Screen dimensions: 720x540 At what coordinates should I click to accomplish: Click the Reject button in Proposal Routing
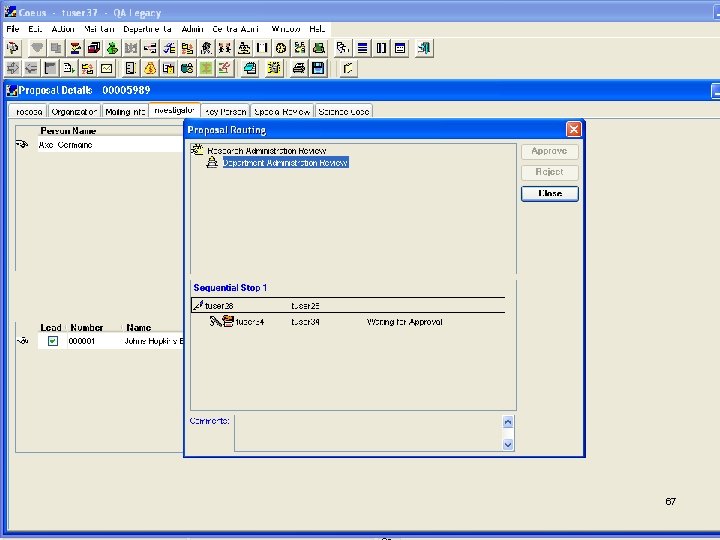pyautogui.click(x=550, y=172)
